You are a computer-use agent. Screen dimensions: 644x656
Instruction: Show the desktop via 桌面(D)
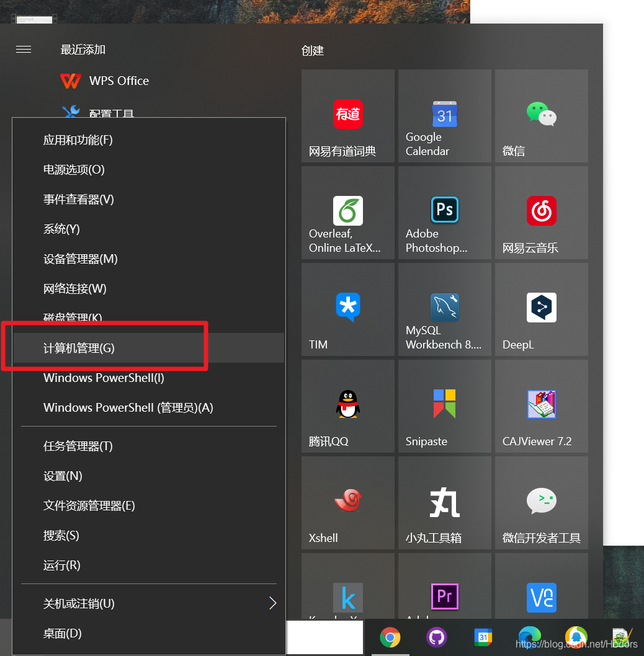pos(149,633)
